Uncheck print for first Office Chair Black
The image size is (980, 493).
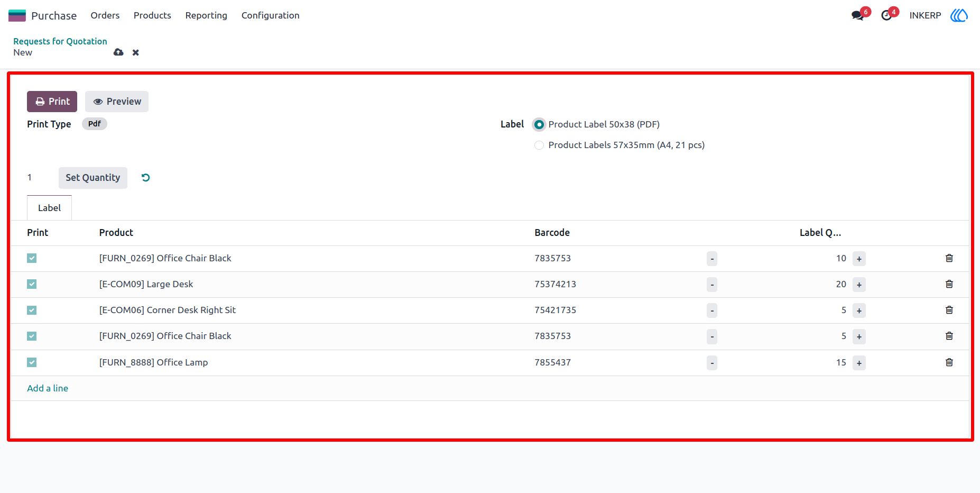pyautogui.click(x=32, y=258)
